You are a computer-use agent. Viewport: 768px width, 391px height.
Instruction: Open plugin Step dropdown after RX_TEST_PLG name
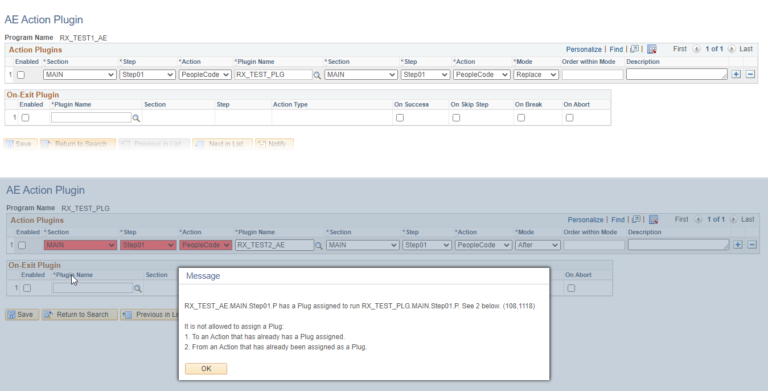425,74
